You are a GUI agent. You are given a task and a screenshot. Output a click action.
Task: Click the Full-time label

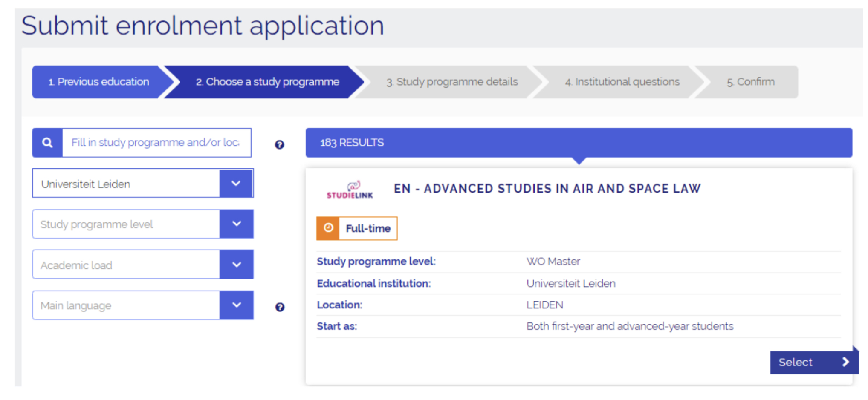point(368,228)
